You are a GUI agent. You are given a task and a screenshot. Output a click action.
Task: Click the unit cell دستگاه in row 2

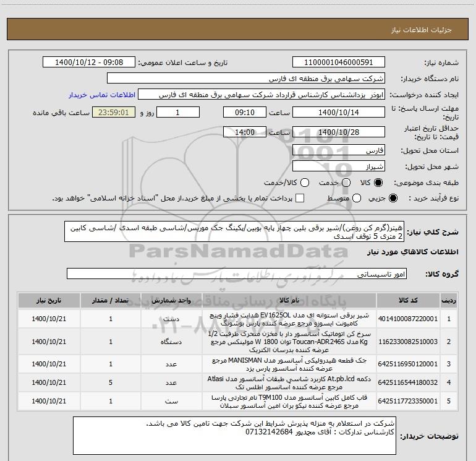click(x=171, y=342)
